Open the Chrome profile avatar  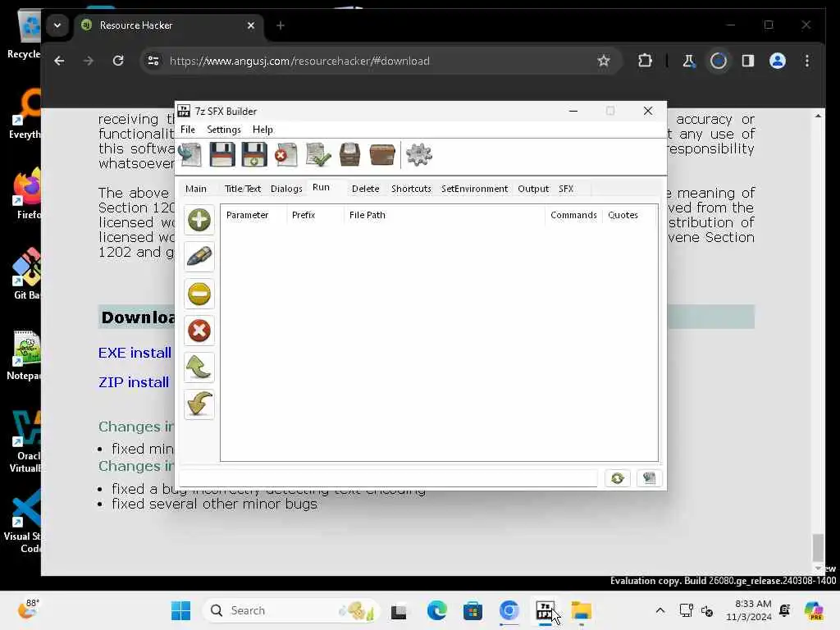coord(778,61)
